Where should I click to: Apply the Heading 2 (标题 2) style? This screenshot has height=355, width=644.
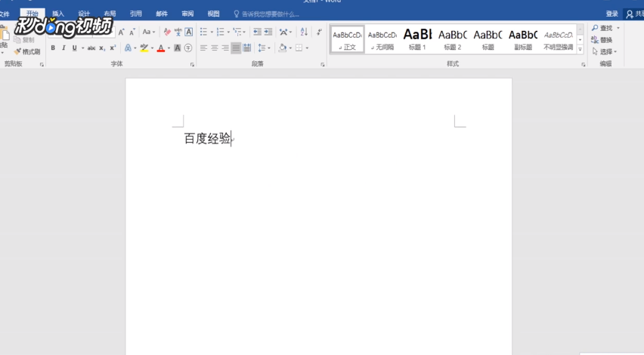click(452, 40)
